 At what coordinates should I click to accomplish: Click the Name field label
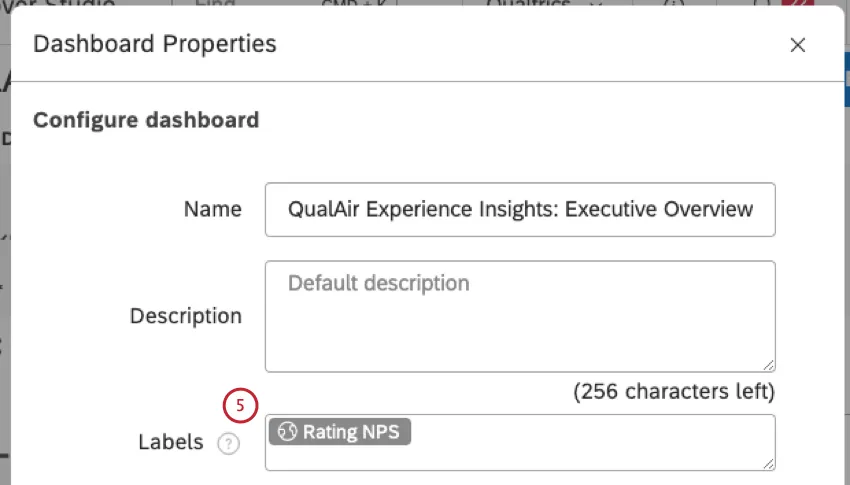[212, 209]
